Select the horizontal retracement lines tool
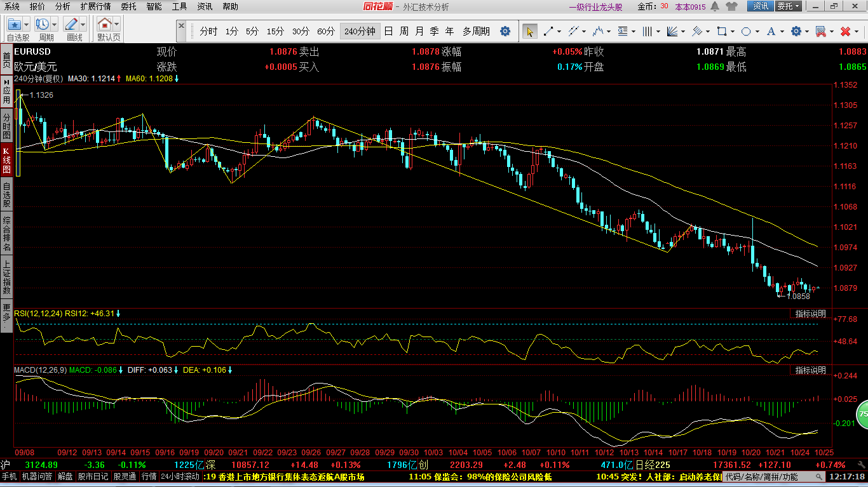868x487 pixels. [x=623, y=31]
